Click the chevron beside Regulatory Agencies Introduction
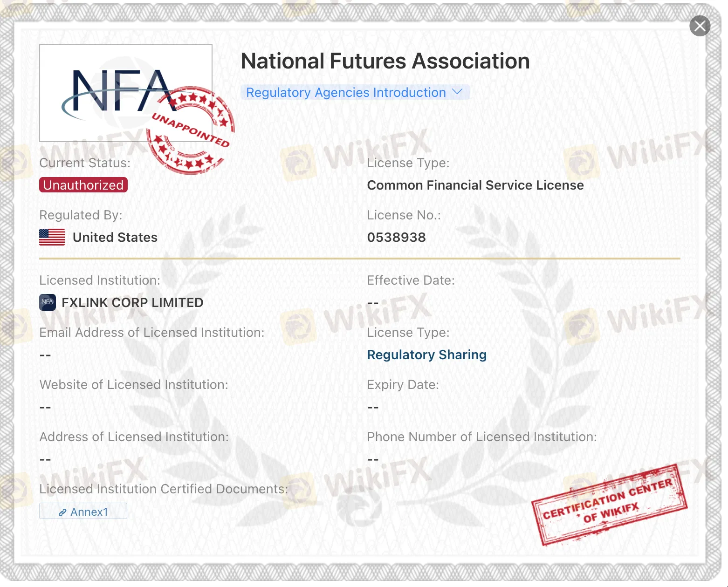Image resolution: width=728 pixels, height=587 pixels. (x=457, y=92)
